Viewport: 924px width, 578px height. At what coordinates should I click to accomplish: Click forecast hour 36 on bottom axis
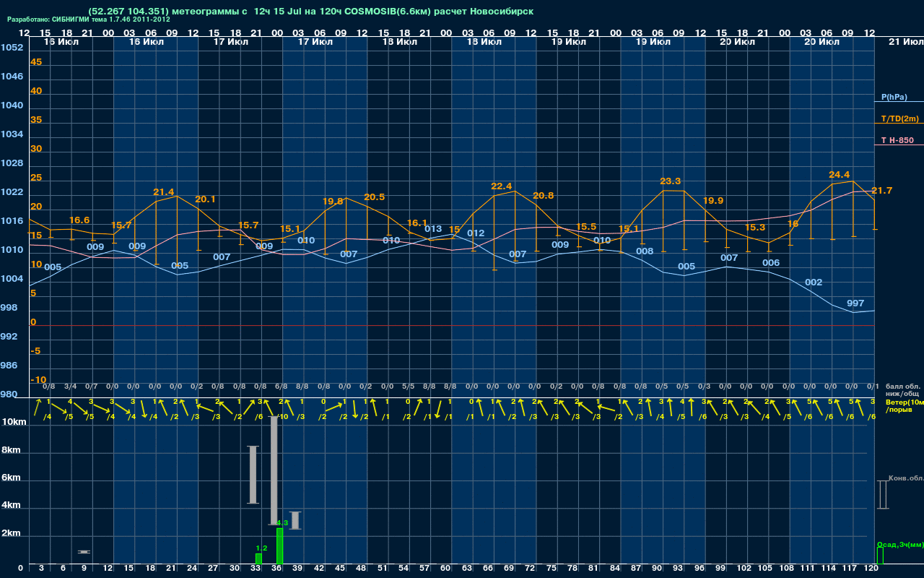[276, 569]
